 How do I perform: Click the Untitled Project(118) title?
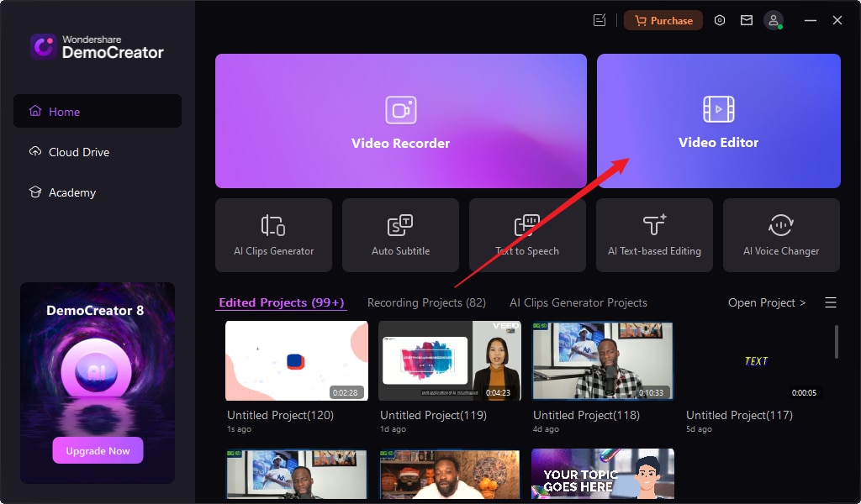point(586,415)
